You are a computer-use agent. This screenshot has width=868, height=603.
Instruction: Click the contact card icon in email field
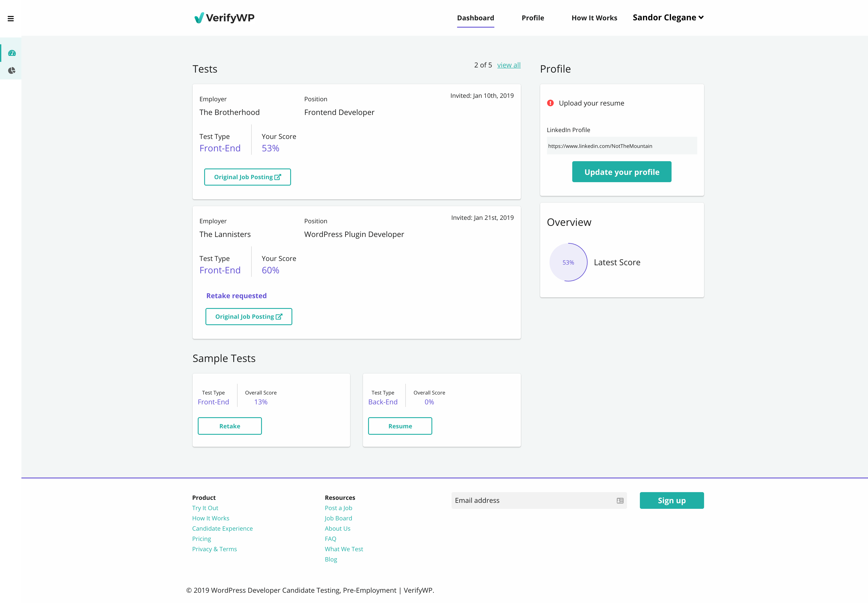[620, 501]
